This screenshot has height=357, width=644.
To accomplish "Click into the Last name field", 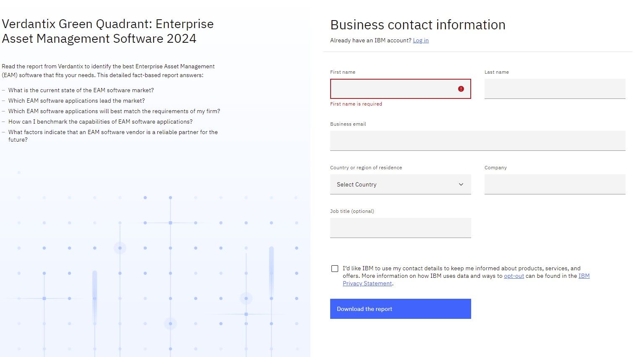I will pos(555,89).
